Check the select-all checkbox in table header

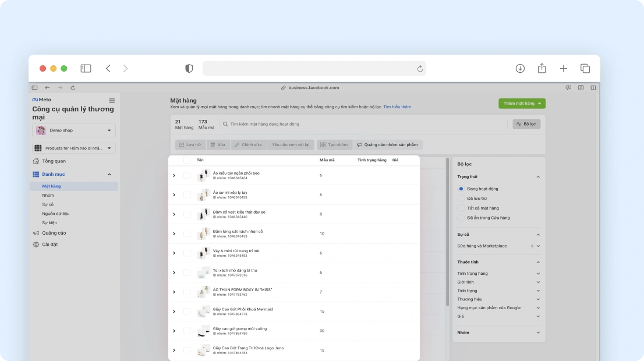coord(187,160)
